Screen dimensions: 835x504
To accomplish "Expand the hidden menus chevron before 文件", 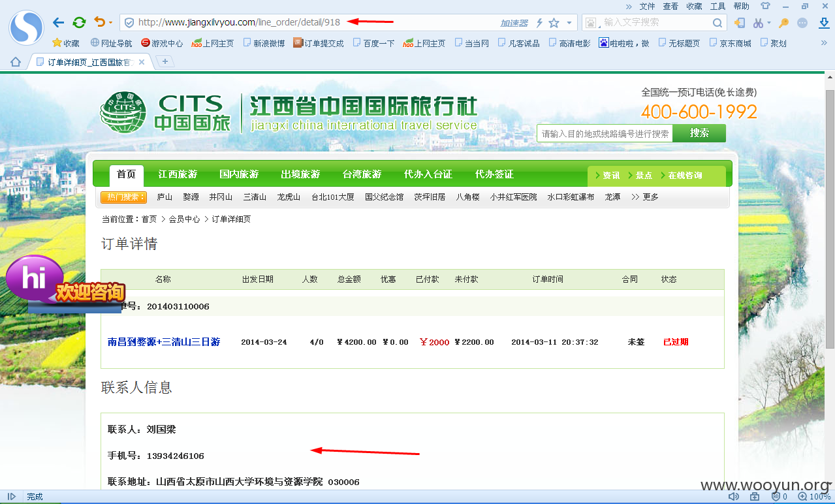I will [x=629, y=6].
